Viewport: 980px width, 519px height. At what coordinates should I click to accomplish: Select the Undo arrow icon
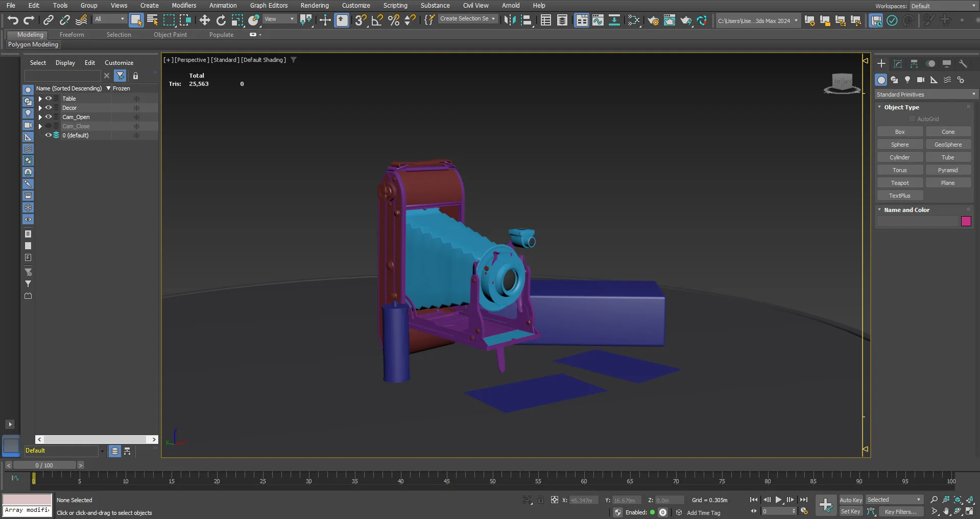tap(13, 20)
